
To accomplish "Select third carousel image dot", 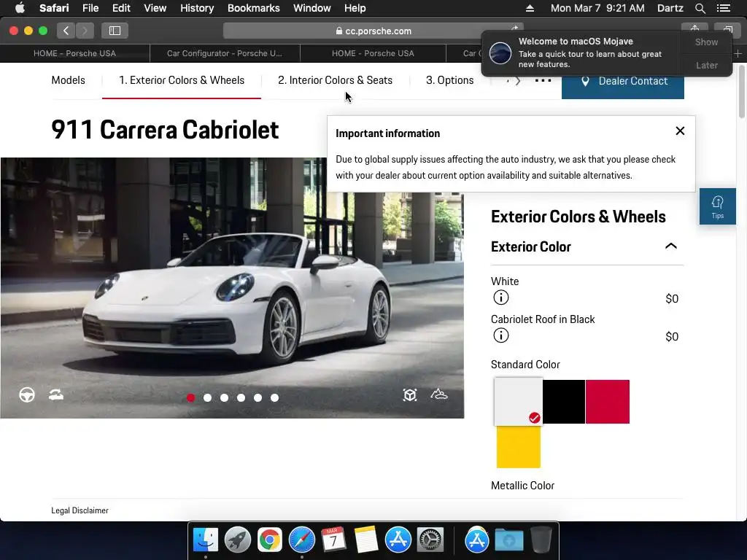I will click(x=224, y=397).
